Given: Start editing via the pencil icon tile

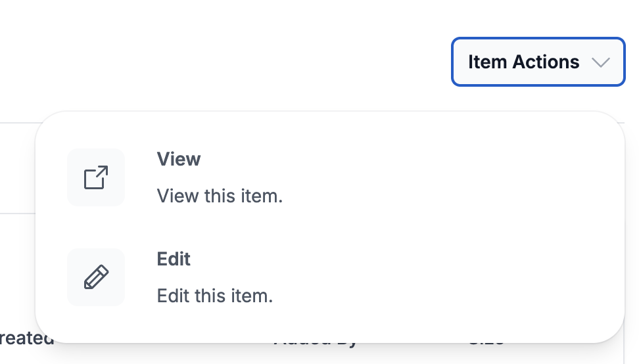Looking at the screenshot, I should (96, 277).
